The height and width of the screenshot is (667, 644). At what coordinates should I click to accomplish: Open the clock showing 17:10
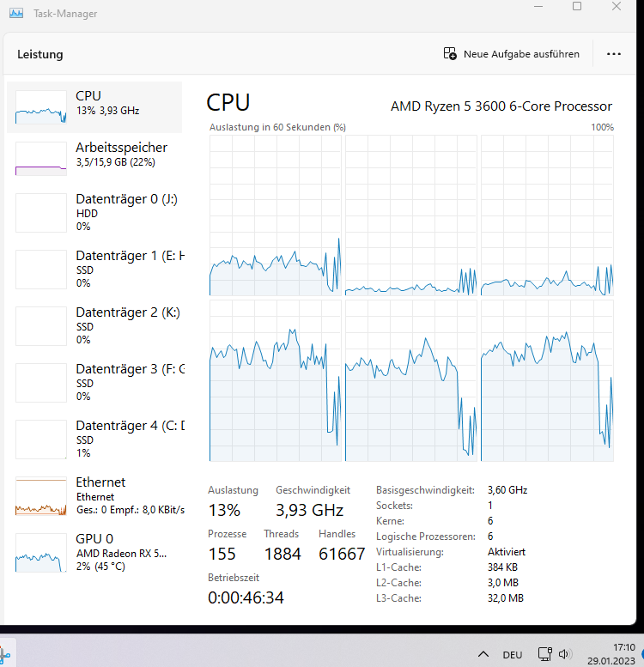coord(611,654)
